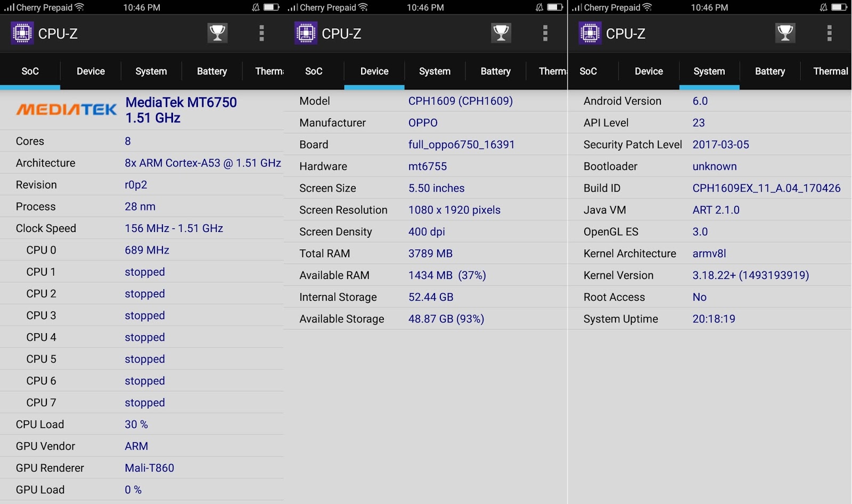Tap the trophy icon in right panel
The height and width of the screenshot is (504, 852).
(785, 33)
